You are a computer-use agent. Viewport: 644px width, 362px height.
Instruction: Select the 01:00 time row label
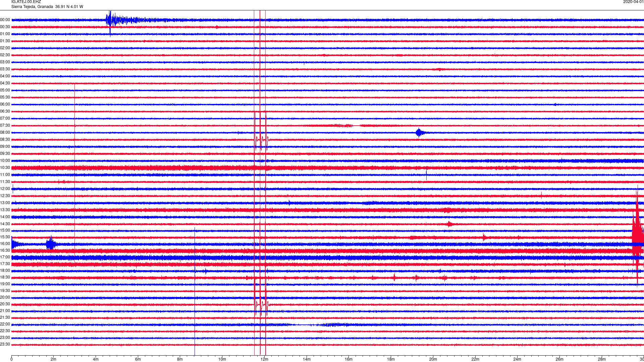(5, 34)
